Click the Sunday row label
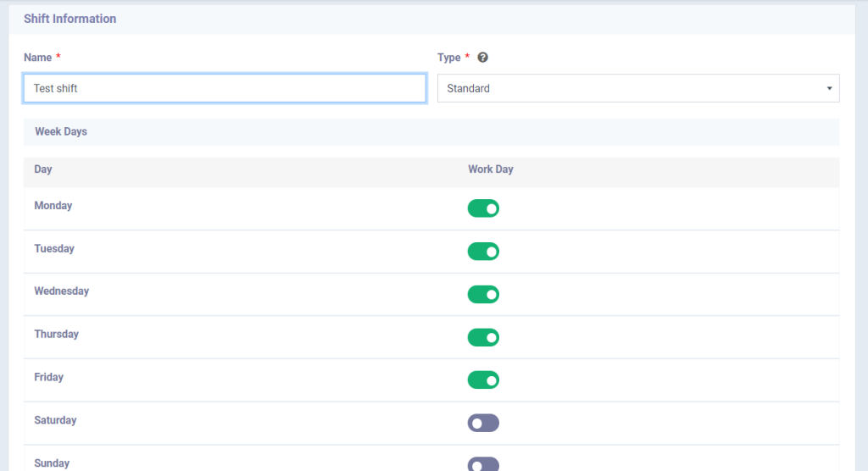Viewport: 868px width, 471px height. pos(52,463)
